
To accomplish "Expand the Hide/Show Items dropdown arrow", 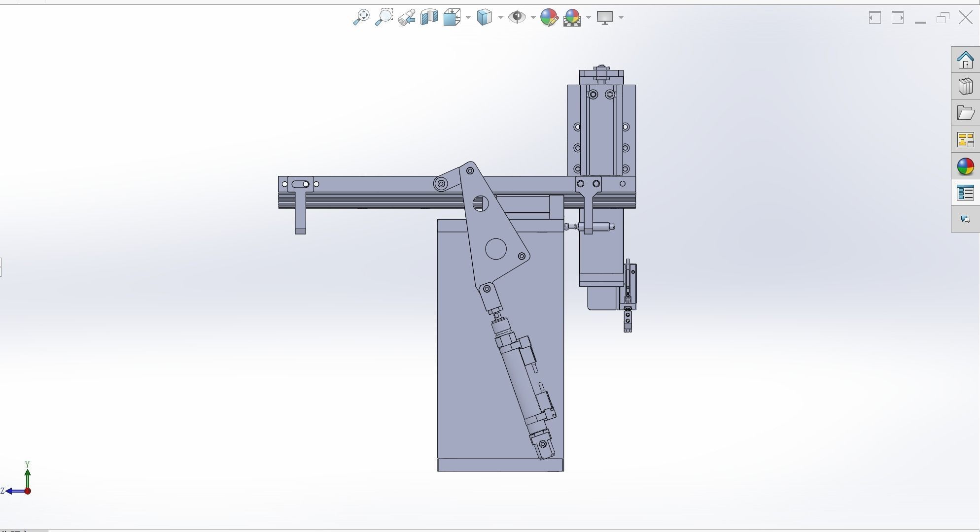I will 533,18.
